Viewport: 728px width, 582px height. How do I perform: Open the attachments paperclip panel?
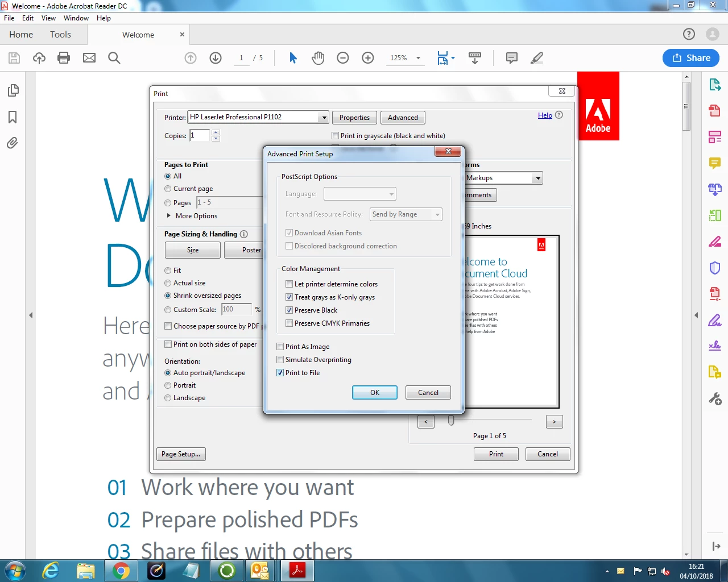tap(13, 143)
